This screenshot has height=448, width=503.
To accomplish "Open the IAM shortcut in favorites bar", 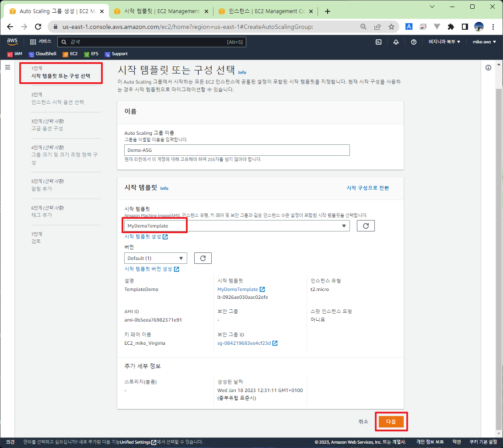I will pyautogui.click(x=15, y=54).
